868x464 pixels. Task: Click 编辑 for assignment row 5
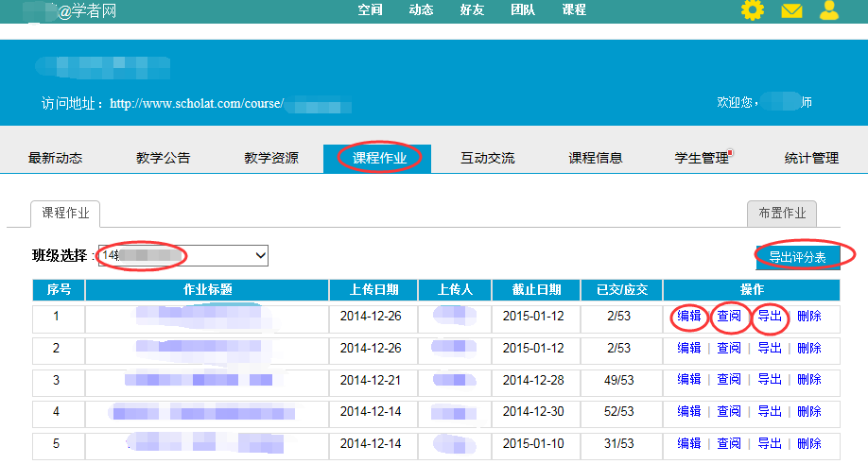tap(689, 443)
